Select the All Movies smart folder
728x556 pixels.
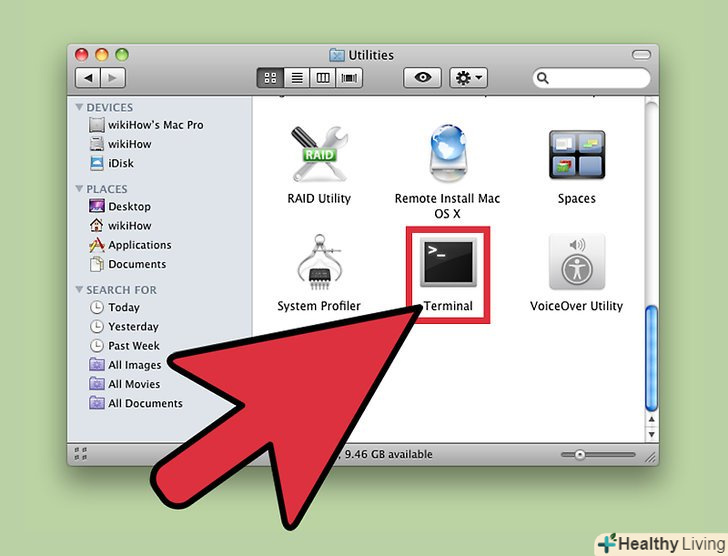[124, 384]
